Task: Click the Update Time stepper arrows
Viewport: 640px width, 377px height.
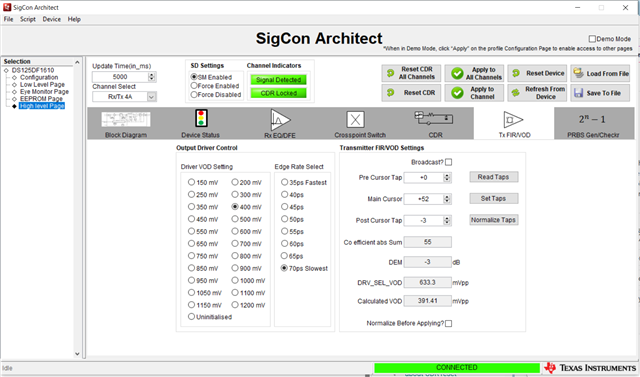Action: [x=152, y=77]
